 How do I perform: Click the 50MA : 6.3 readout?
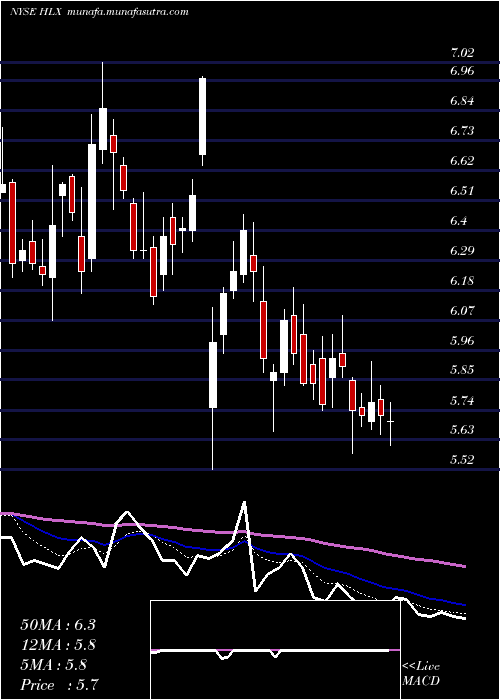point(58,625)
